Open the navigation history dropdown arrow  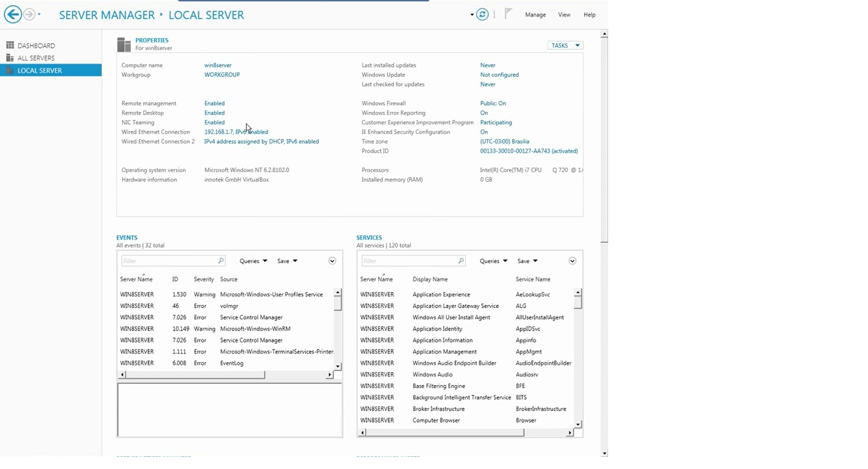tap(39, 15)
